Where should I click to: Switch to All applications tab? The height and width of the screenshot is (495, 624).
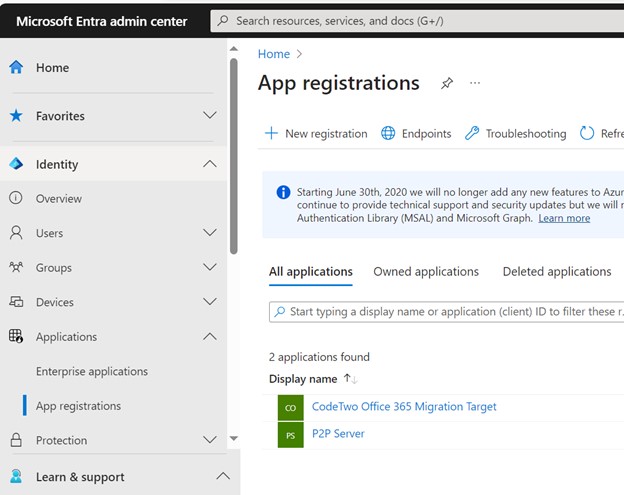click(310, 271)
